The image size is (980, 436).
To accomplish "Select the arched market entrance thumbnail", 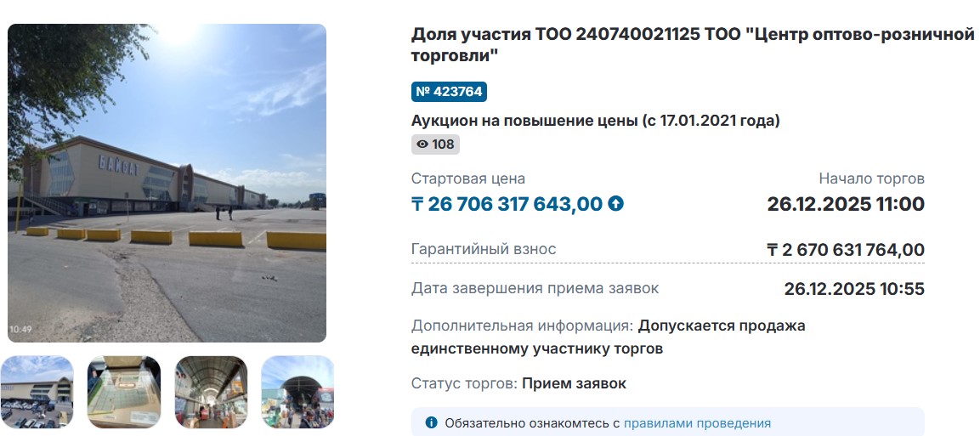I will [297, 392].
